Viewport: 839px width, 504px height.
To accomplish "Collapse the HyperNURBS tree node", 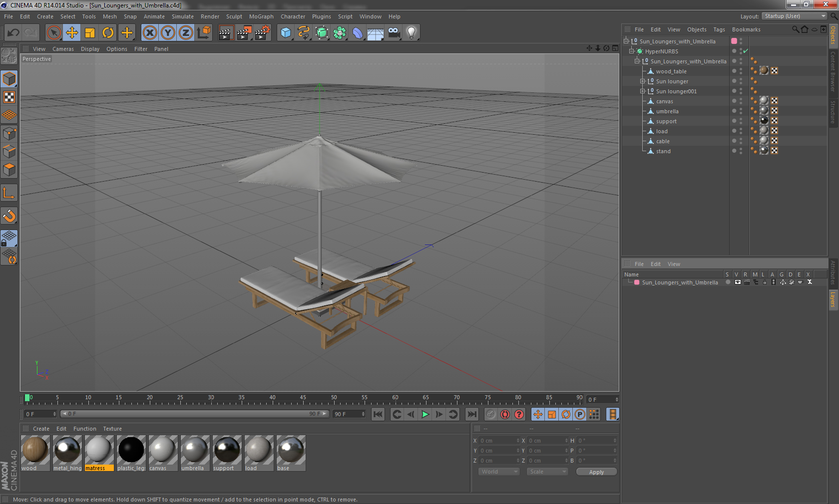I will (x=632, y=51).
